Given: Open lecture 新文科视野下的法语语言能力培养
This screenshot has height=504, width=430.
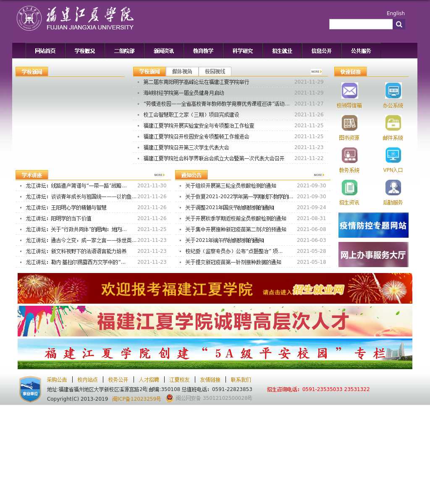Looking at the screenshot, I should 76,252.
